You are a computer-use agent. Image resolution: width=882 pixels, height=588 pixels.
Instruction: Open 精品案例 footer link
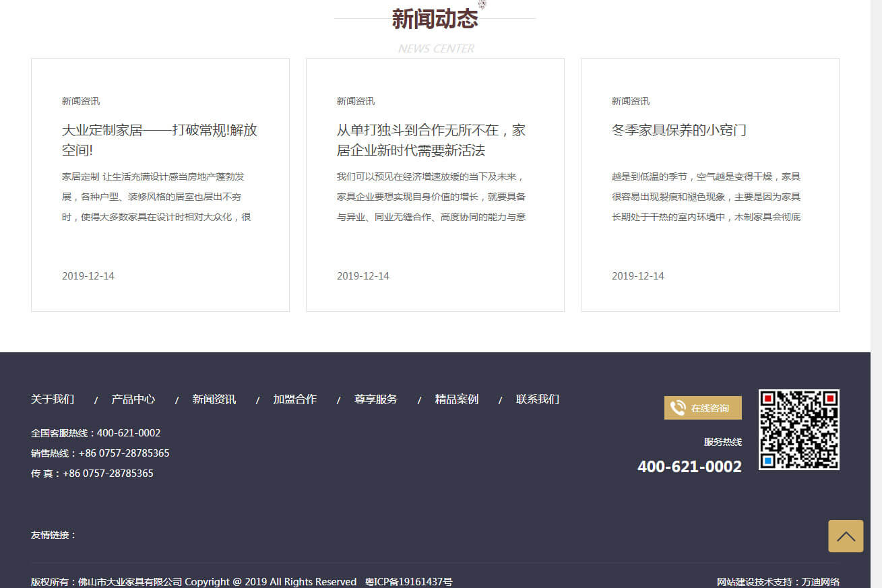click(457, 399)
